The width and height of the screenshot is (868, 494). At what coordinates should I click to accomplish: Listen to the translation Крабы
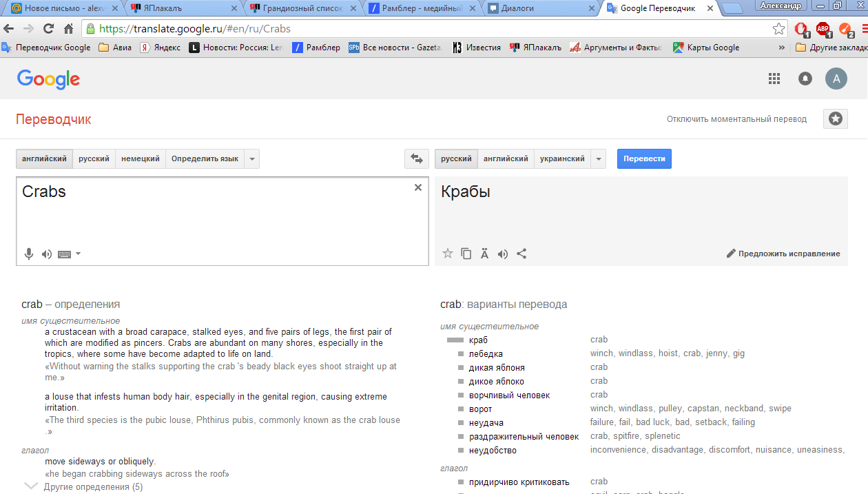503,254
